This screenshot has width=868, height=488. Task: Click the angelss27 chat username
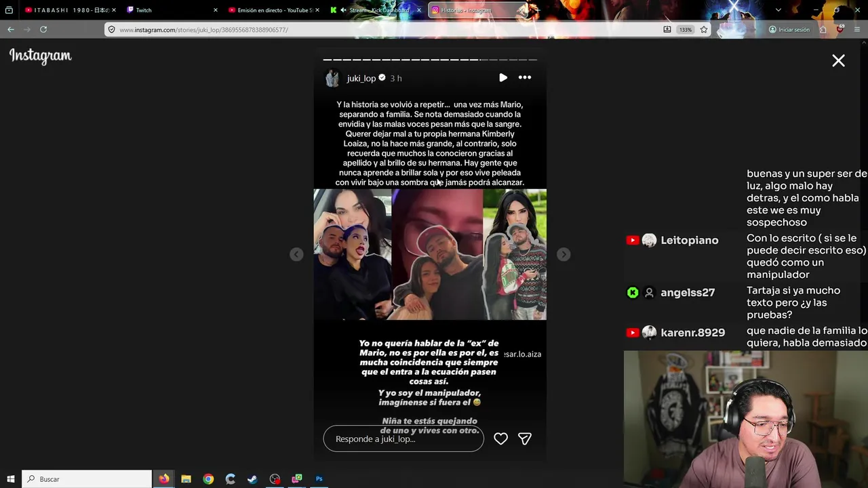coord(688,293)
